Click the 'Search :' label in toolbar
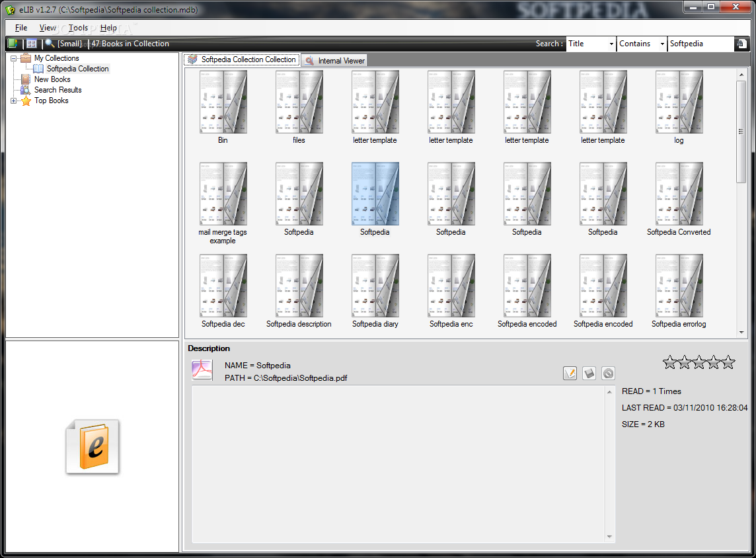 [549, 44]
